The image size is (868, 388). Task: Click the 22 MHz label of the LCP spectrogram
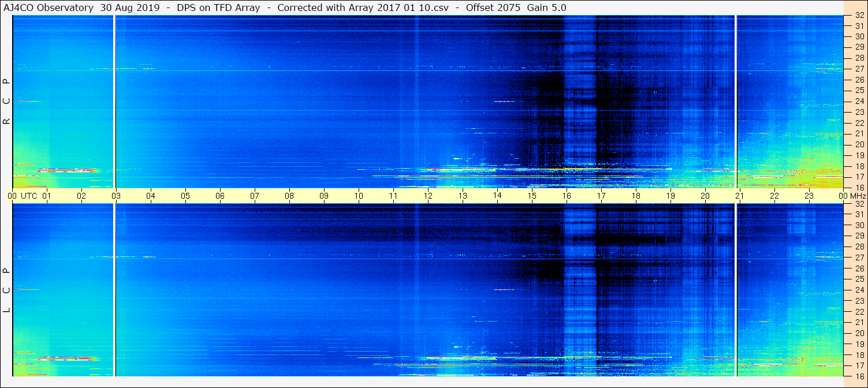click(x=859, y=312)
